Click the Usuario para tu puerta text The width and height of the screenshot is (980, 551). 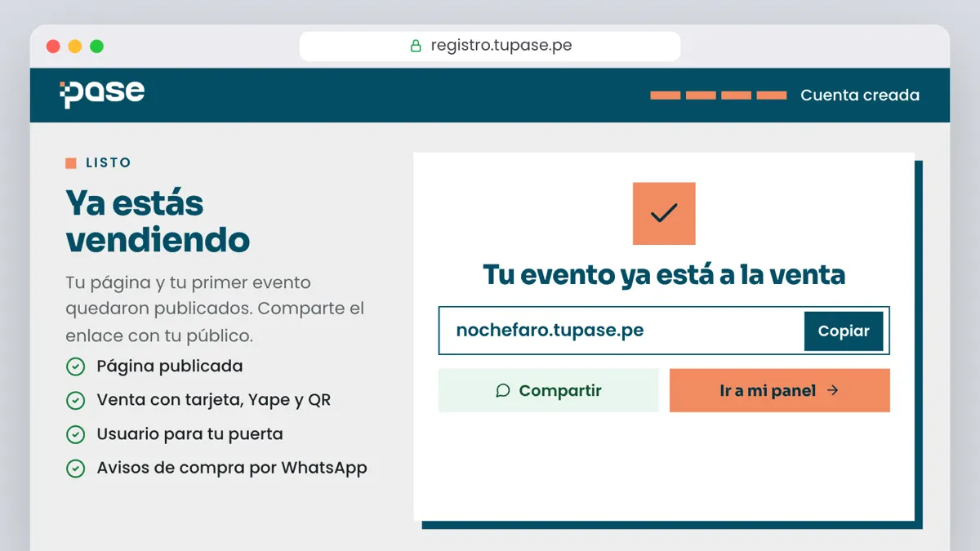coord(189,434)
